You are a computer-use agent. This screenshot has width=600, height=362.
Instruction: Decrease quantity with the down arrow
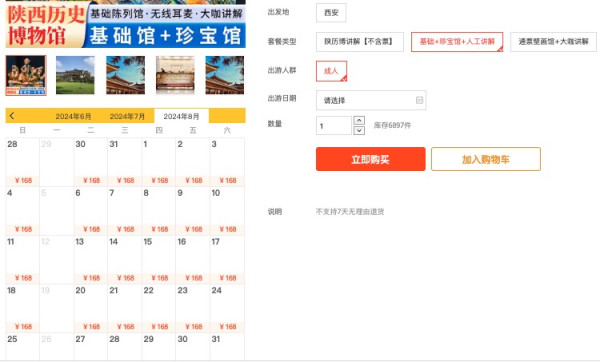[359, 130]
